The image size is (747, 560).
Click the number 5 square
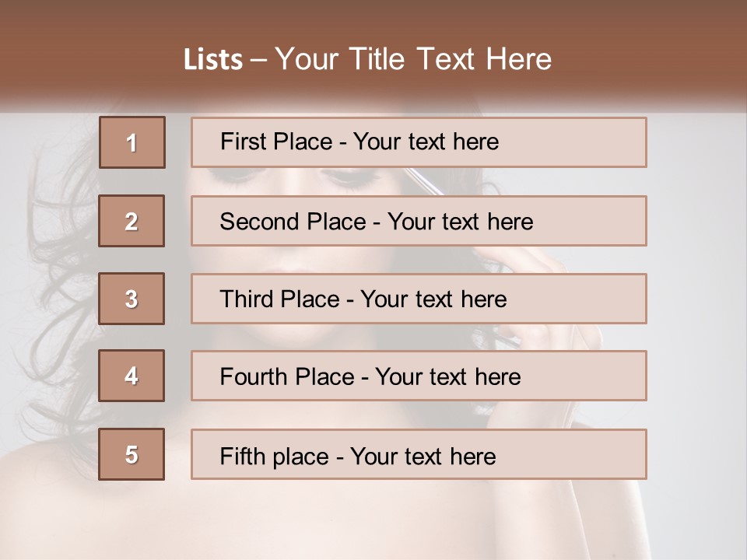[132, 453]
